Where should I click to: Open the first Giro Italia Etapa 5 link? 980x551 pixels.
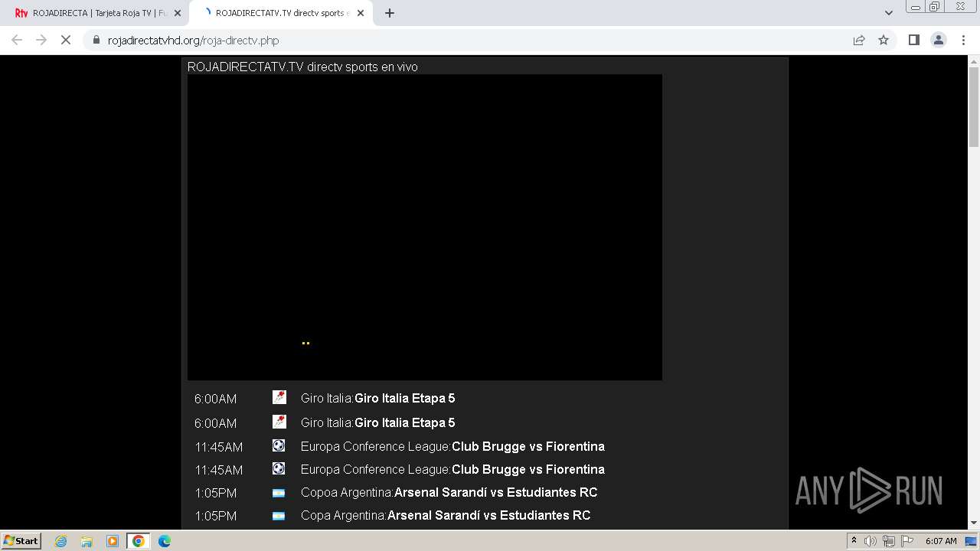pyautogui.click(x=404, y=398)
